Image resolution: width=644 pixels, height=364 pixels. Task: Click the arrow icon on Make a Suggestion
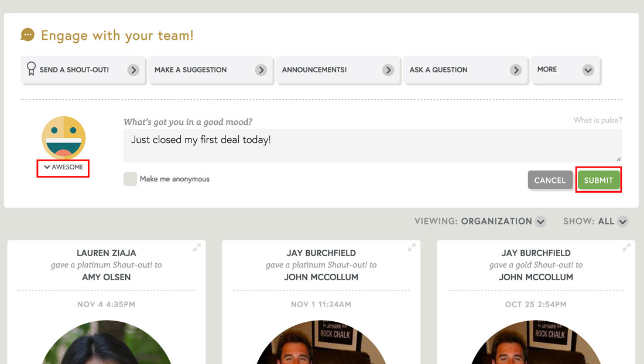click(x=261, y=70)
